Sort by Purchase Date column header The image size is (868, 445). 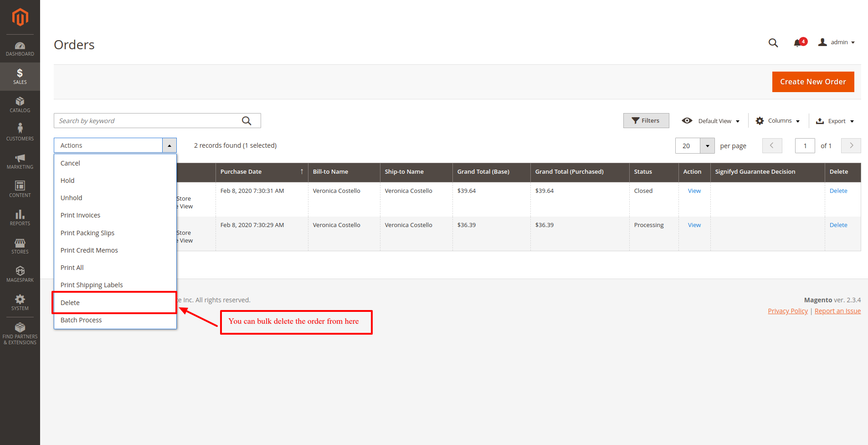(262, 172)
